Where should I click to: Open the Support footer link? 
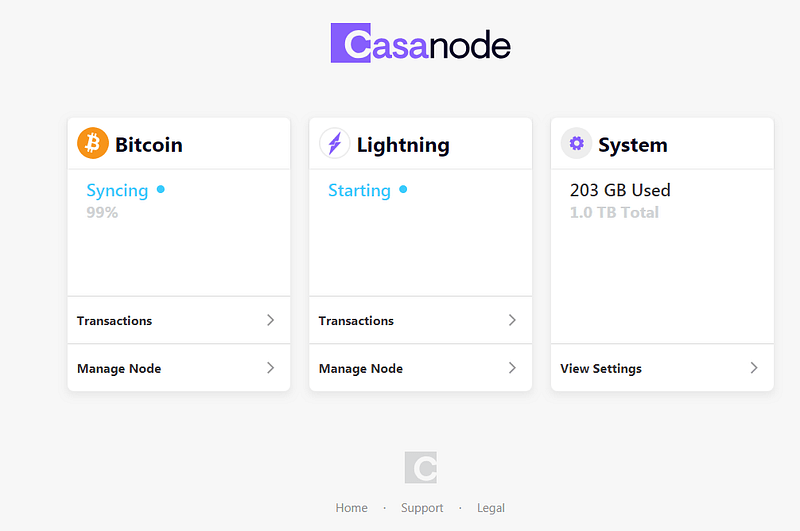422,508
